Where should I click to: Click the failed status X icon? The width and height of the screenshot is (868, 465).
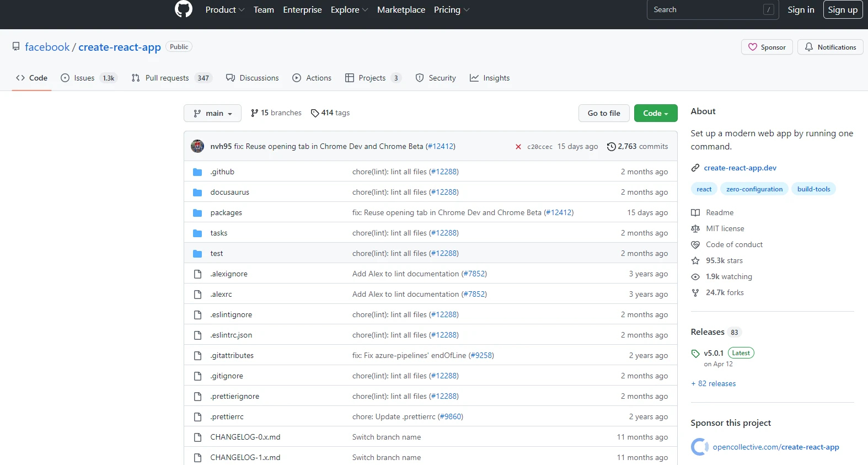(x=518, y=147)
